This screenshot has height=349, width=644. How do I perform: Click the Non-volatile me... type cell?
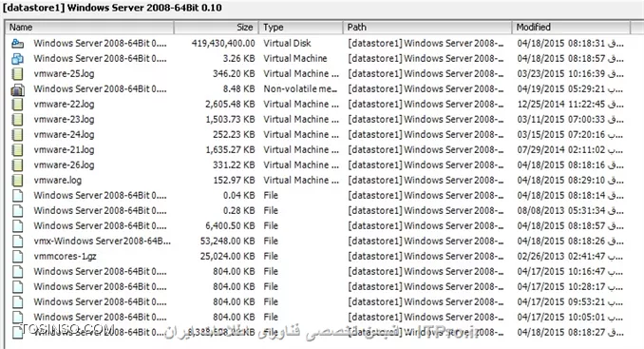300,88
